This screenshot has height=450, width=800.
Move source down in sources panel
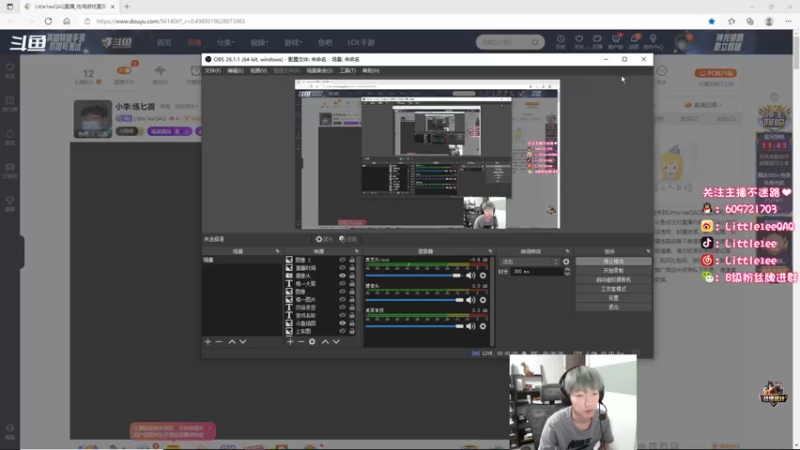(336, 341)
